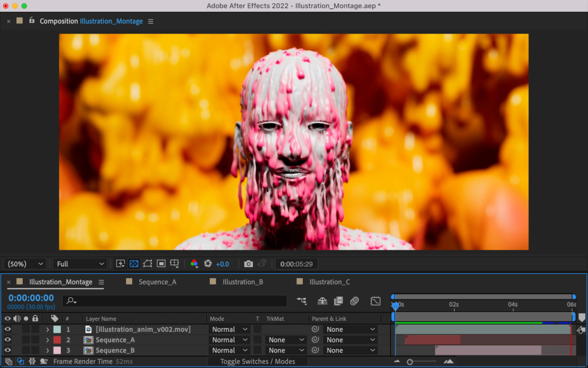
Task: Open the region of interest tool
Action: coord(161,264)
